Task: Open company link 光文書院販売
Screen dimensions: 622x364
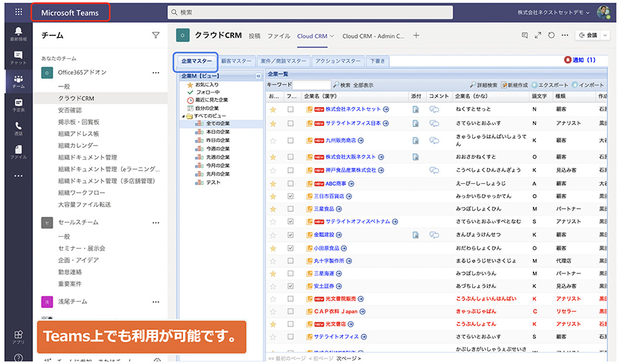Action: point(341,299)
